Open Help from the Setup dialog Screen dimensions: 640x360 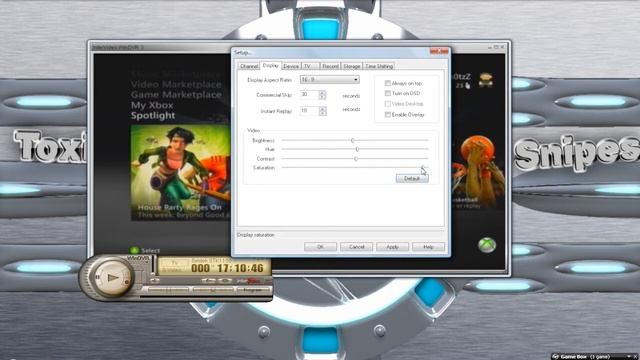(428, 247)
